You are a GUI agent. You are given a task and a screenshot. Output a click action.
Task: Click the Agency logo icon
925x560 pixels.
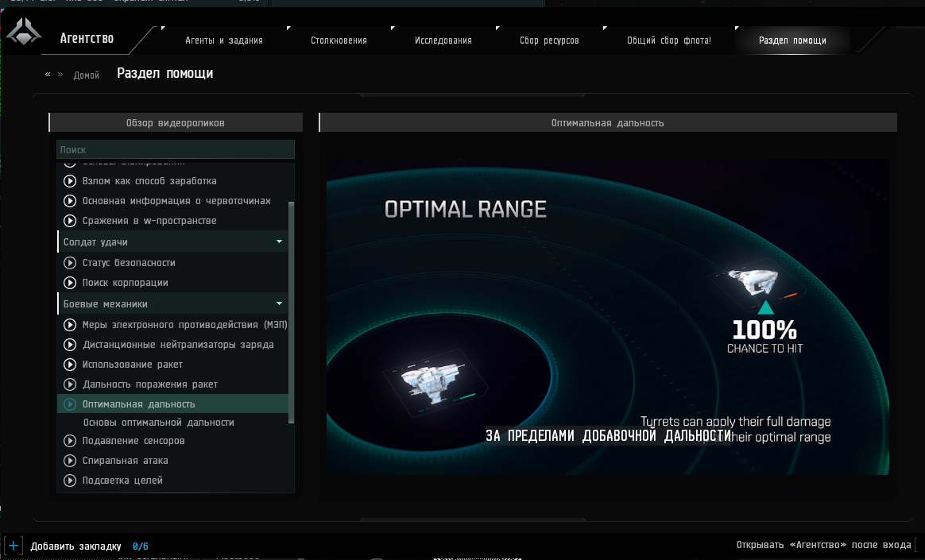[x=24, y=32]
